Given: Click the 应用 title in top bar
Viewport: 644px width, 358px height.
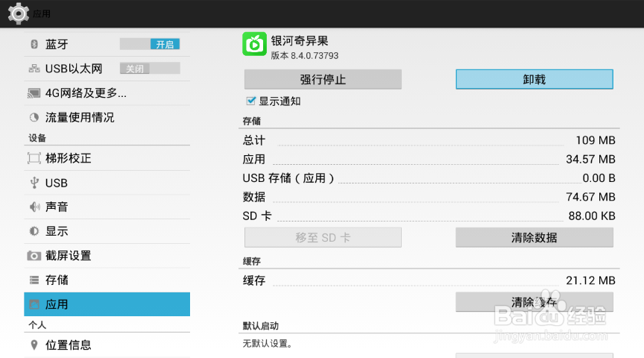Looking at the screenshot, I should coord(42,14).
